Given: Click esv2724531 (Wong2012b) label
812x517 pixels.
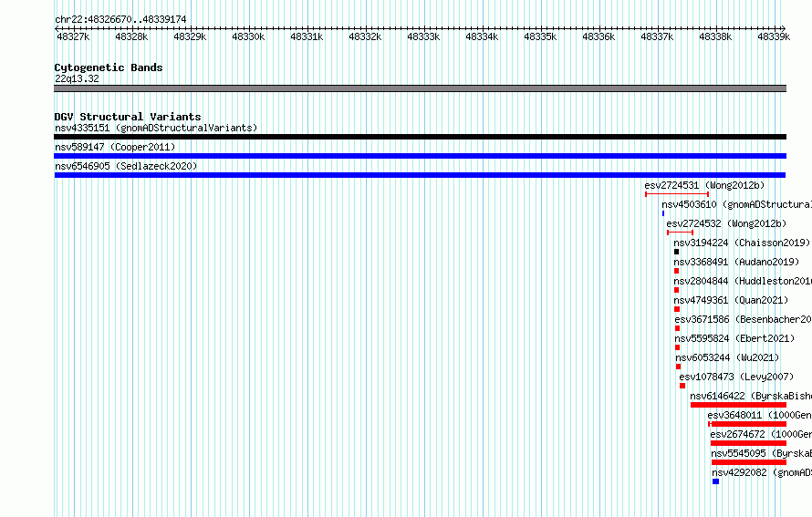Looking at the screenshot, I should 704,185.
